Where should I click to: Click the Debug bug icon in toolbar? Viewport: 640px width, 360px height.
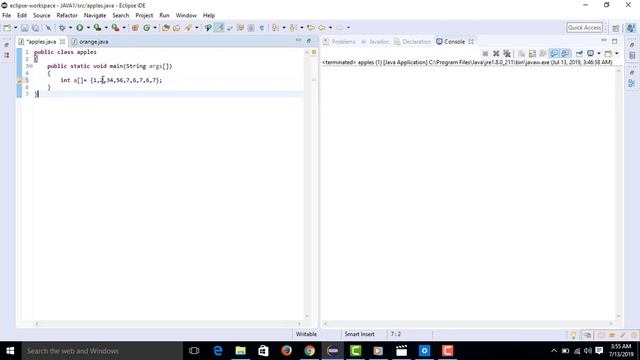(62, 28)
